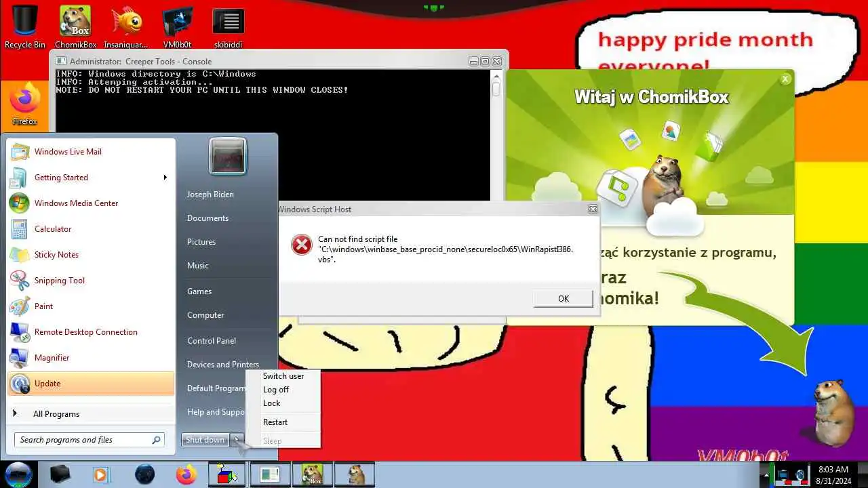The height and width of the screenshot is (488, 868).
Task: Open Joseph Biden user folder link
Action: pyautogui.click(x=210, y=195)
